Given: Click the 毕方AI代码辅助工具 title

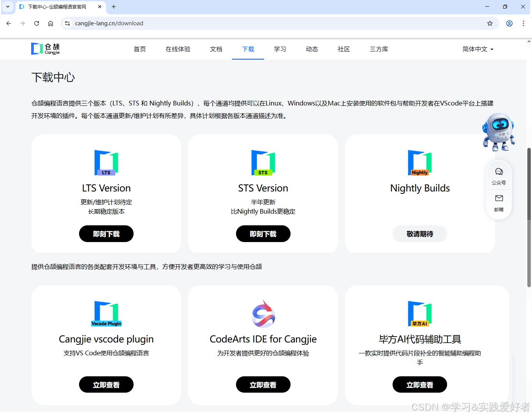Looking at the screenshot, I should click(420, 339).
